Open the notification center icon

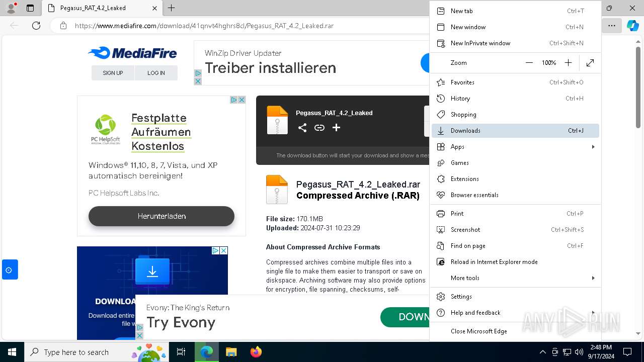click(x=627, y=352)
